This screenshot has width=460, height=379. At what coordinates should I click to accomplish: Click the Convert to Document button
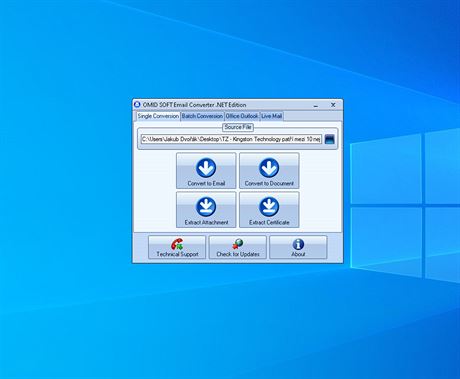269,171
